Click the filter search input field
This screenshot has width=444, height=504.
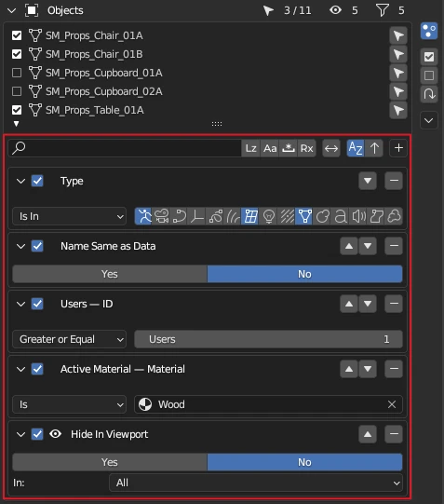click(125, 148)
